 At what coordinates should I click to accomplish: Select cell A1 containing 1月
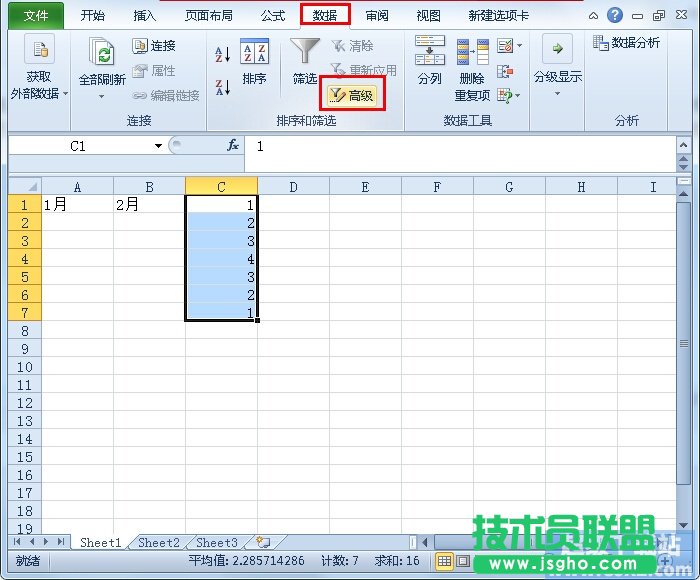(x=77, y=204)
